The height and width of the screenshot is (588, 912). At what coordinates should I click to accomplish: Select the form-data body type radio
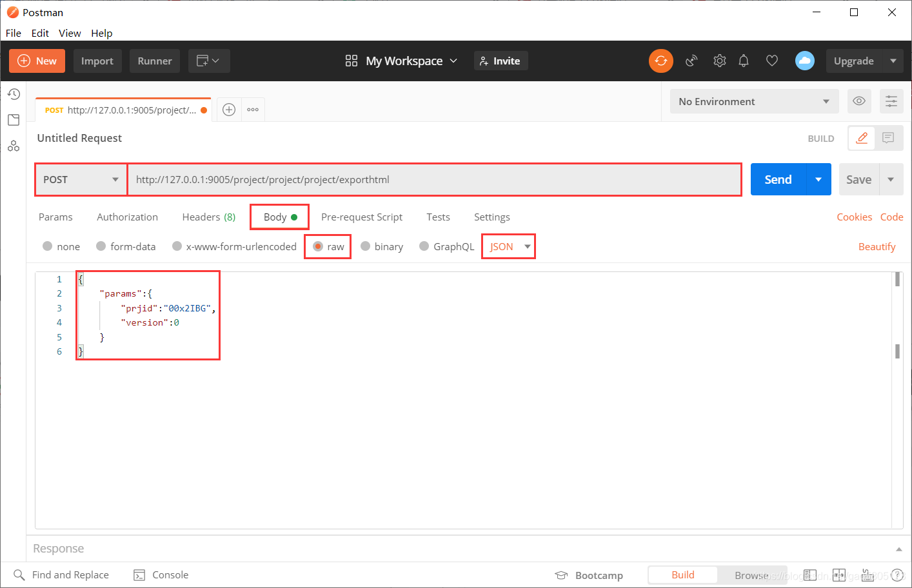[x=101, y=246]
